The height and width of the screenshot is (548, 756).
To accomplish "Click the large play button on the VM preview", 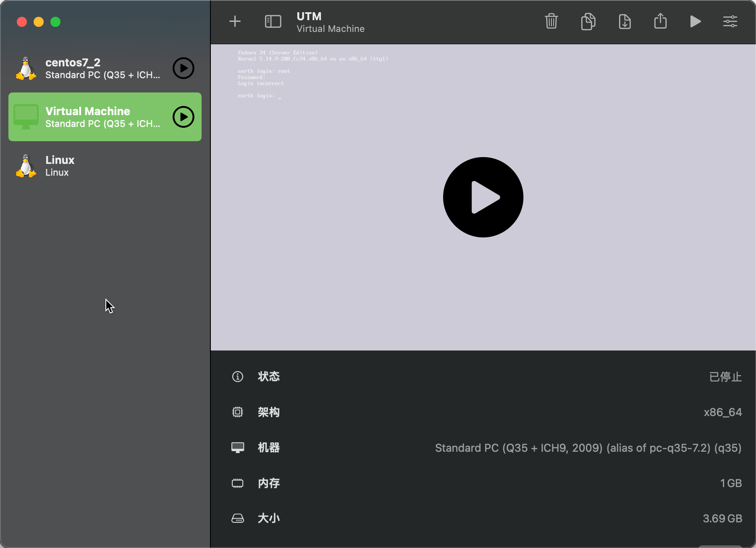I will 483,197.
